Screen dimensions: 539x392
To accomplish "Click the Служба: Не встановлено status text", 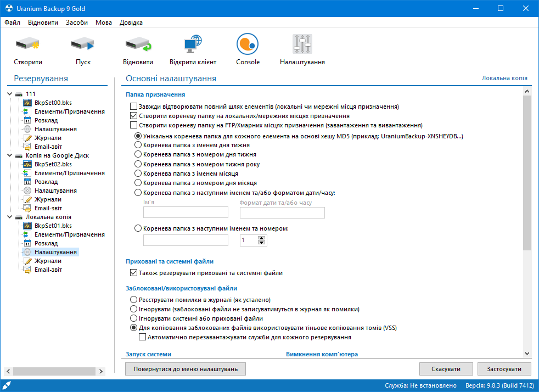I will (420, 385).
